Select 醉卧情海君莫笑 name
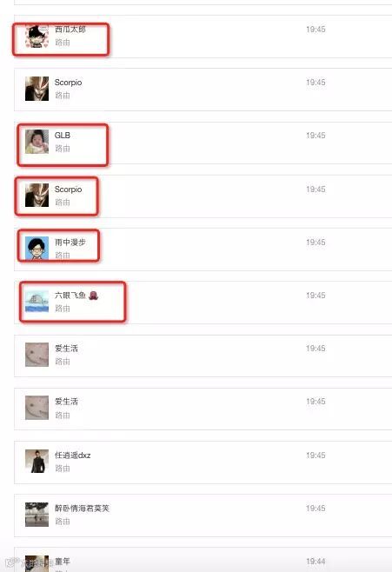 (x=82, y=509)
